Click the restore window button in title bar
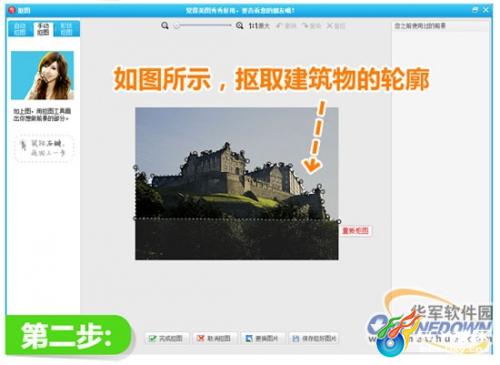 [x=475, y=10]
